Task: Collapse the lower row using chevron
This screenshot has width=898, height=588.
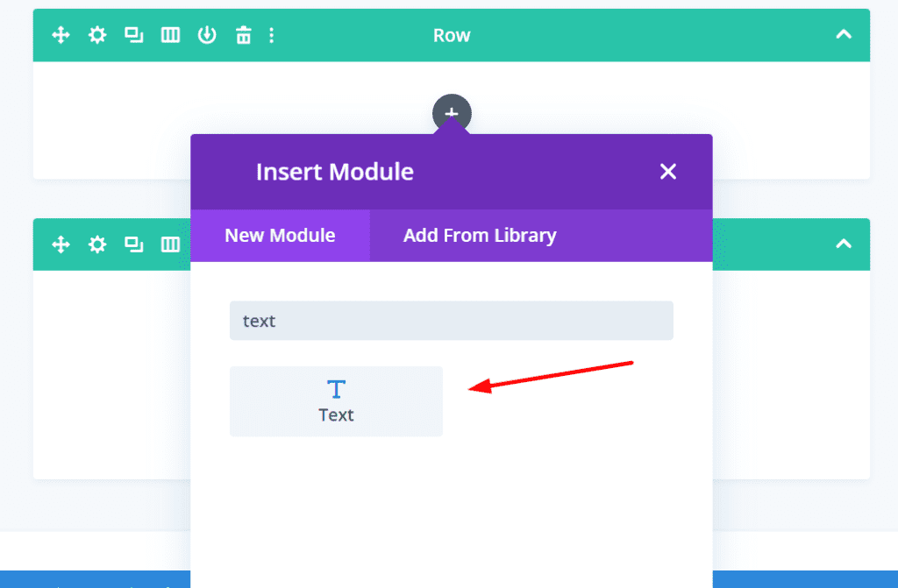Action: point(844,244)
